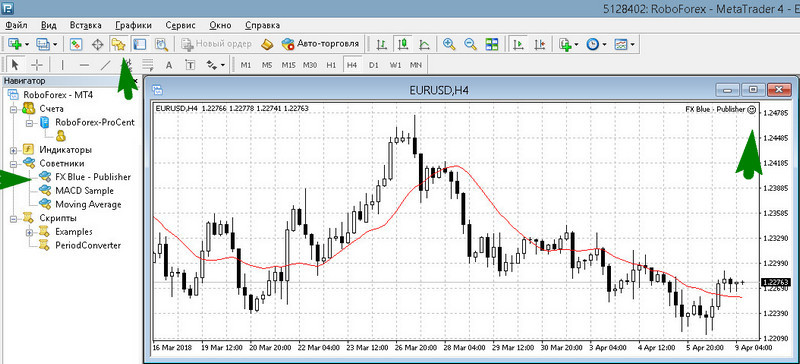Launch MetaEditor with the yellow book icon
800x364 pixels.
[267, 44]
